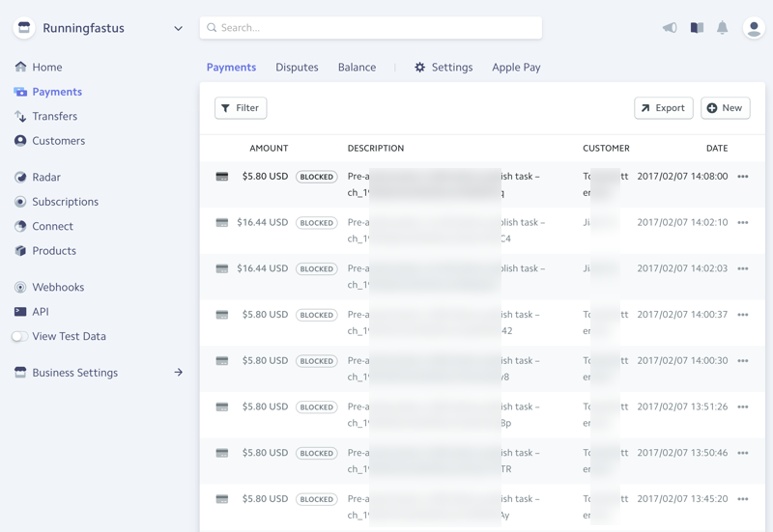
Task: Click the Webhooks icon in sidebar
Action: (20, 287)
